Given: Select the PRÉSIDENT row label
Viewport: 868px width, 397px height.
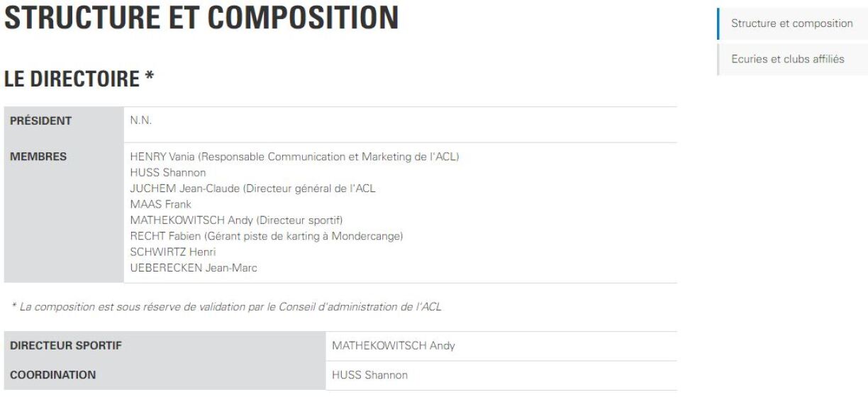Looking at the screenshot, I should 40,121.
